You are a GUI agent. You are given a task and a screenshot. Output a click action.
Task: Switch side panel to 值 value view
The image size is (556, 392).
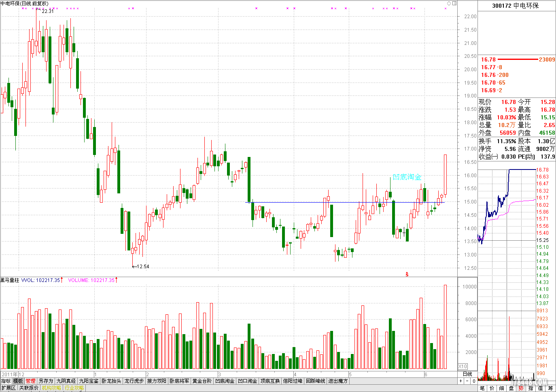540,388
